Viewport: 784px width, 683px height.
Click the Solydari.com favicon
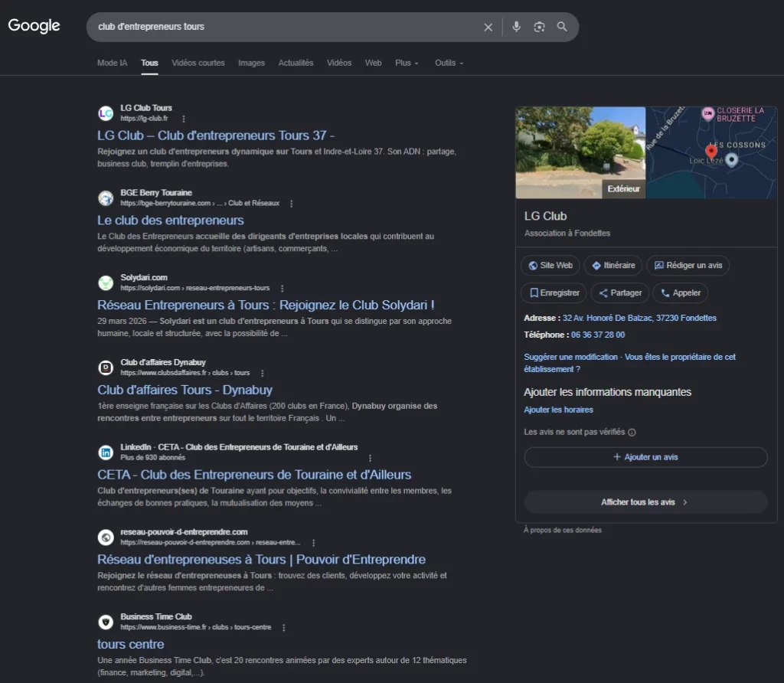(106, 283)
